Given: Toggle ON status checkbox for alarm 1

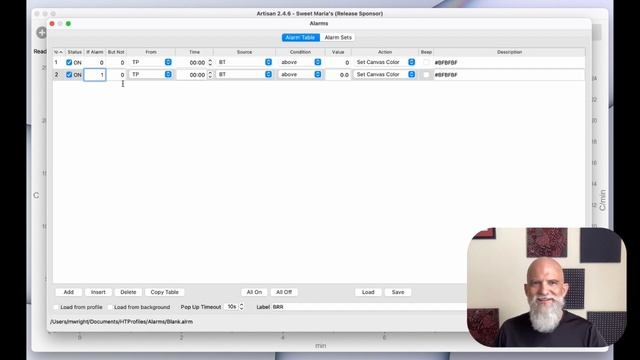Looking at the screenshot, I should coord(69,62).
